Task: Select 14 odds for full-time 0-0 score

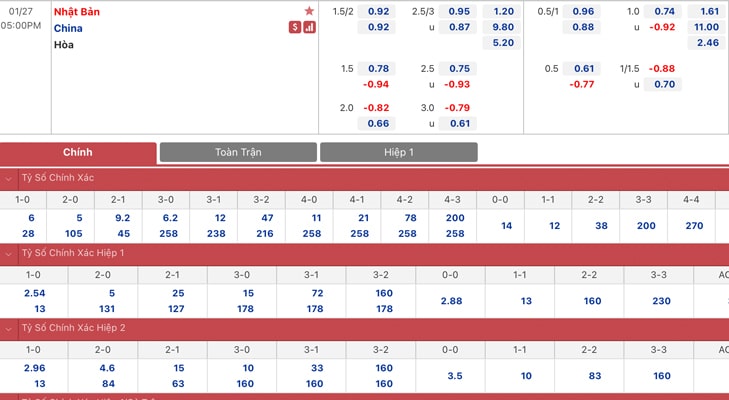Action: (506, 226)
